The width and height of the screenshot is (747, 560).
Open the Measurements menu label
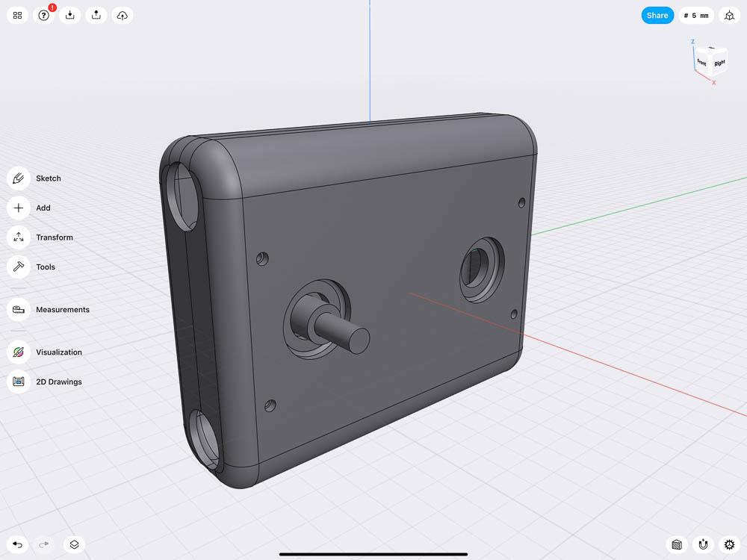pyautogui.click(x=63, y=310)
